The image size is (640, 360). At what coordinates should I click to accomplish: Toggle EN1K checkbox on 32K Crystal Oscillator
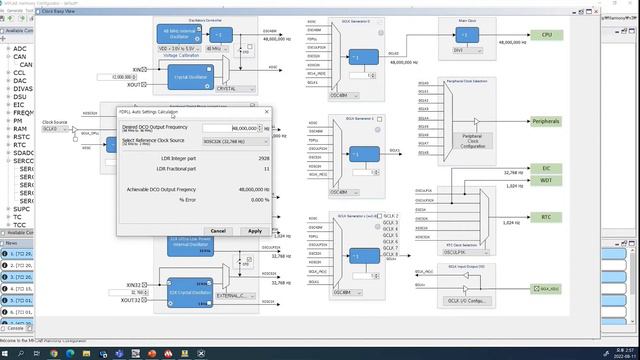pyautogui.click(x=209, y=303)
